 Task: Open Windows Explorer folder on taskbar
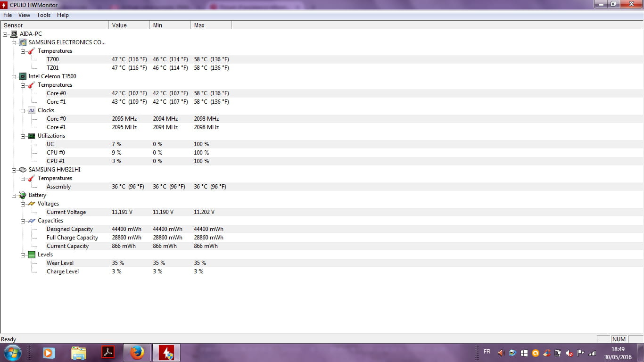point(79,353)
